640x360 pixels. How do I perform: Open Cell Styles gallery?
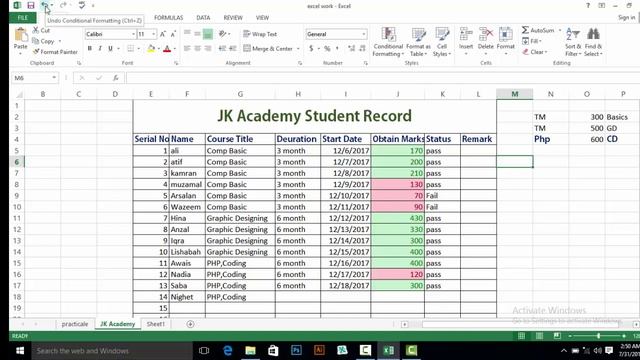442,42
